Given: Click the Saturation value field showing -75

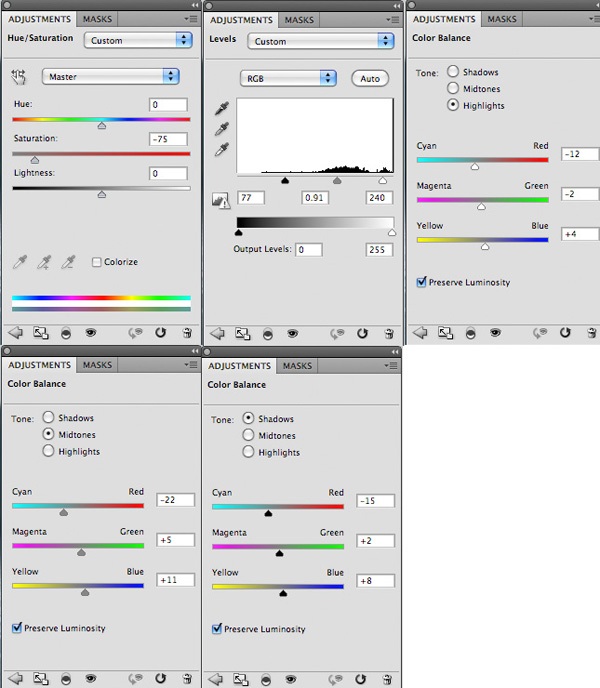Looking at the screenshot, I should [168, 139].
